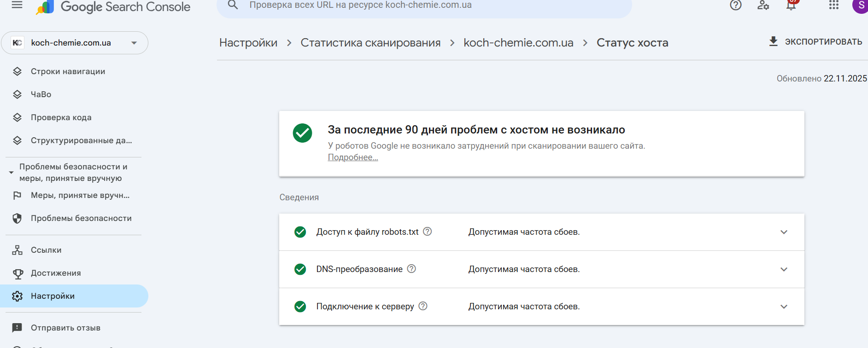Collapse the Проблемы безопасности section
868x348 pixels.
coord(11,173)
